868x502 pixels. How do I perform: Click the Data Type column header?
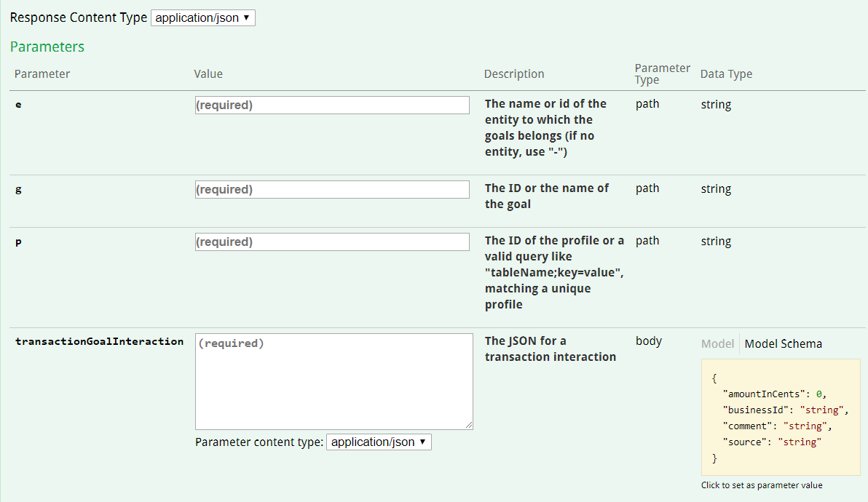[726, 74]
